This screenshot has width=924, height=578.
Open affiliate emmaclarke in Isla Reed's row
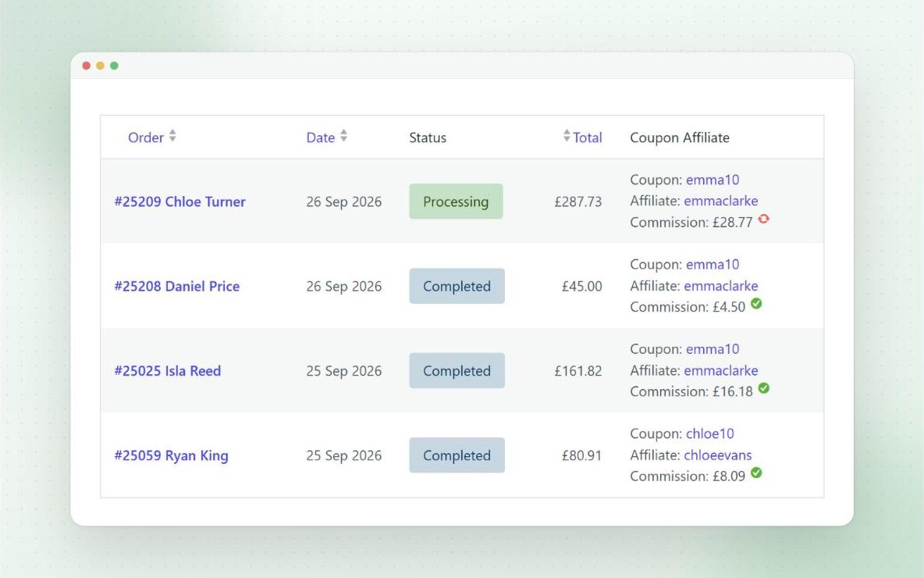click(x=720, y=370)
